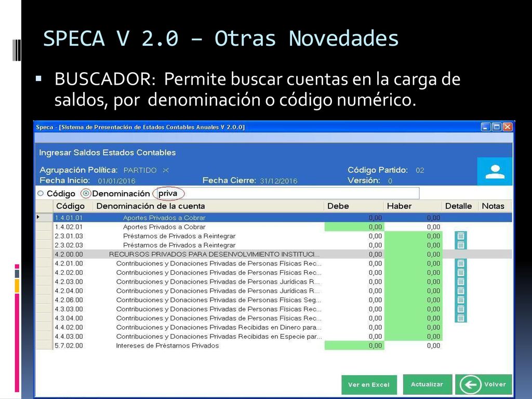Viewport: 532px width, 399px height.
Task: Click the Detalle column header
Action: click(460, 206)
